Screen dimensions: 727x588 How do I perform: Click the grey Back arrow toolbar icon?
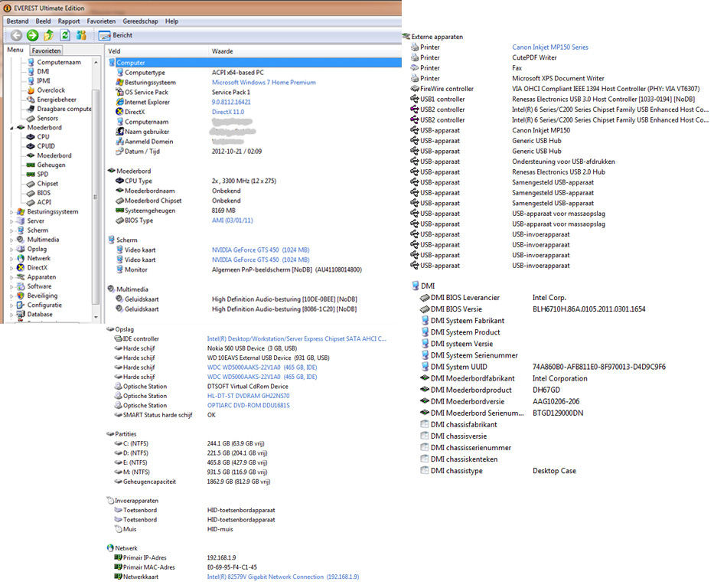[x=15, y=35]
